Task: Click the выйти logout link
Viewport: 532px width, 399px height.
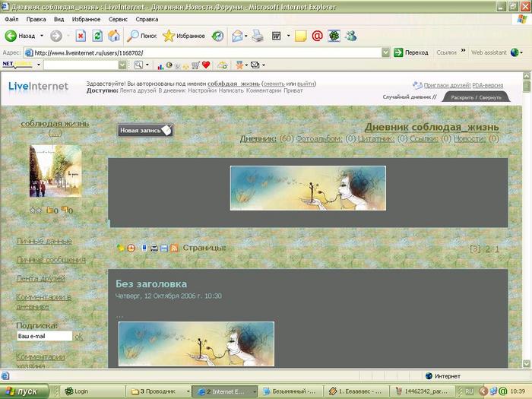Action: click(x=306, y=84)
